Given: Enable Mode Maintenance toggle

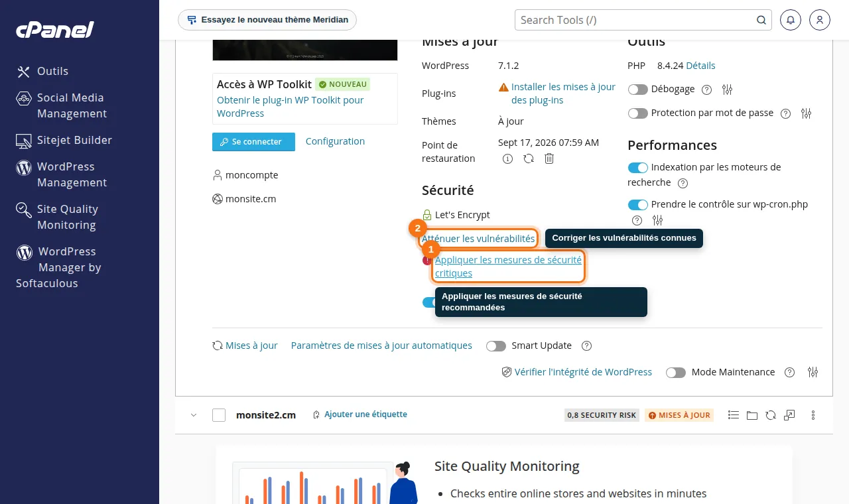Looking at the screenshot, I should [x=676, y=372].
